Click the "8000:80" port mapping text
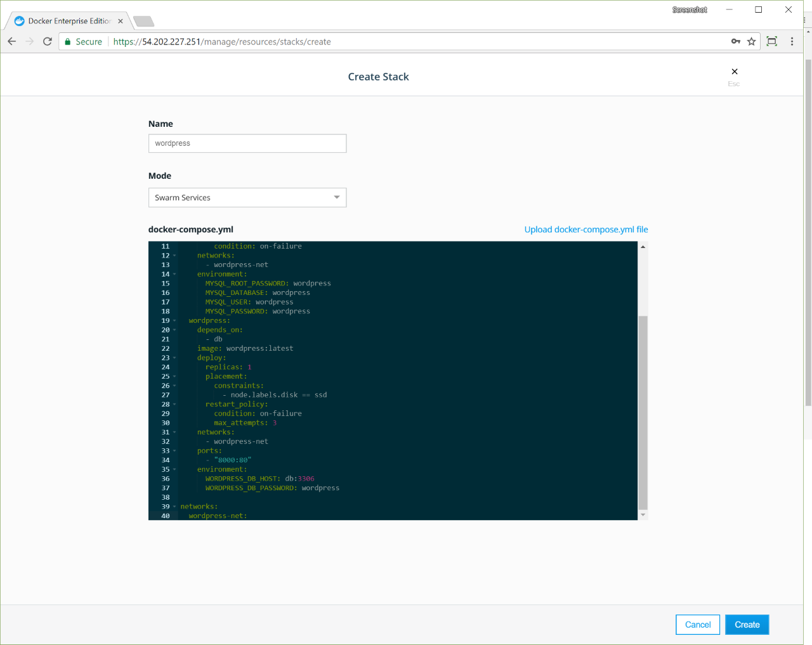The height and width of the screenshot is (645, 812). 233,460
